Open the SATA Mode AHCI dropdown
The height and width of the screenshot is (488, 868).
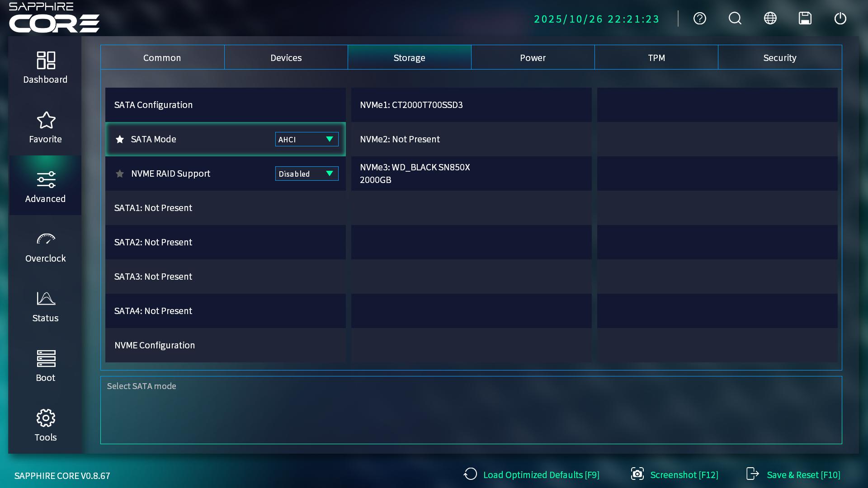[x=307, y=140]
